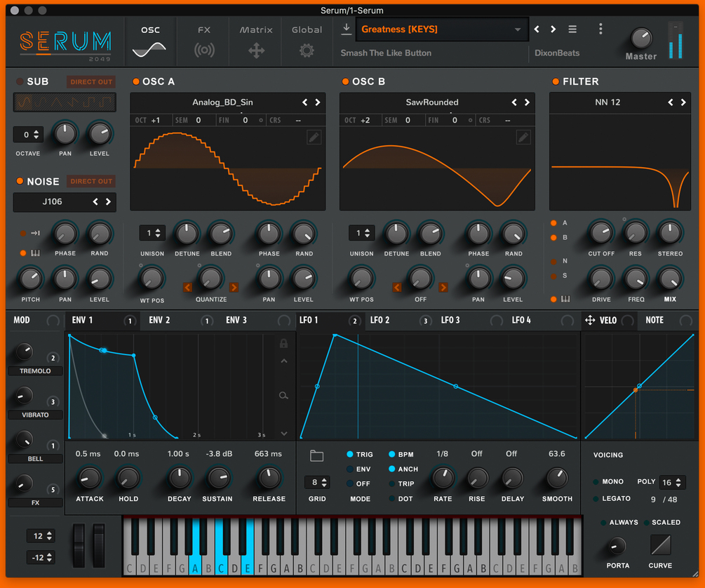Toggle filter routing for oscillator A

click(x=554, y=223)
